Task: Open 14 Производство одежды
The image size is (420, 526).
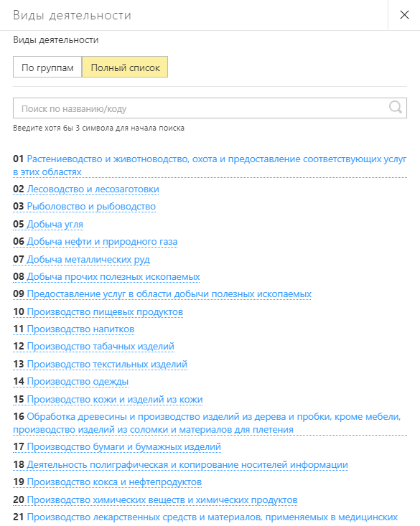Action: [71, 382]
